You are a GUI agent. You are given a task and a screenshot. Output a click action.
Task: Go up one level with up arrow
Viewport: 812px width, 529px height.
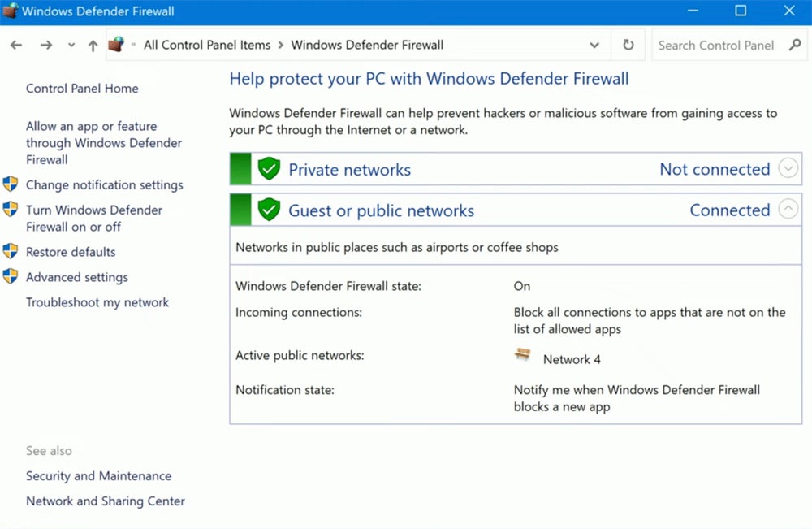click(93, 46)
